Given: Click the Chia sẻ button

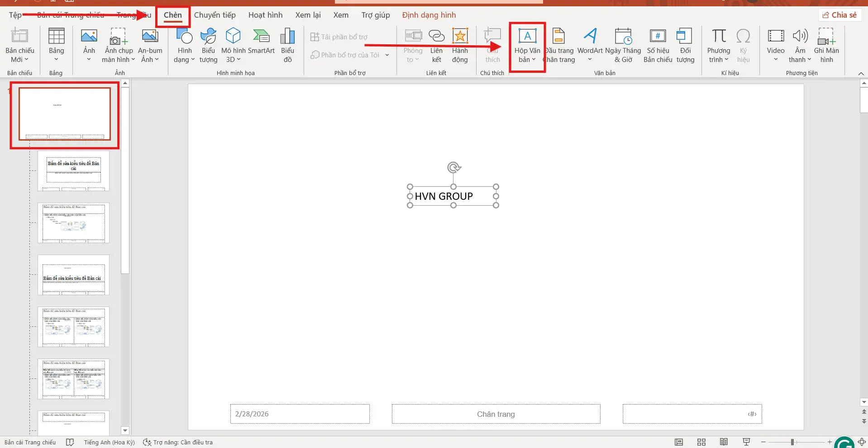Looking at the screenshot, I should [x=840, y=14].
